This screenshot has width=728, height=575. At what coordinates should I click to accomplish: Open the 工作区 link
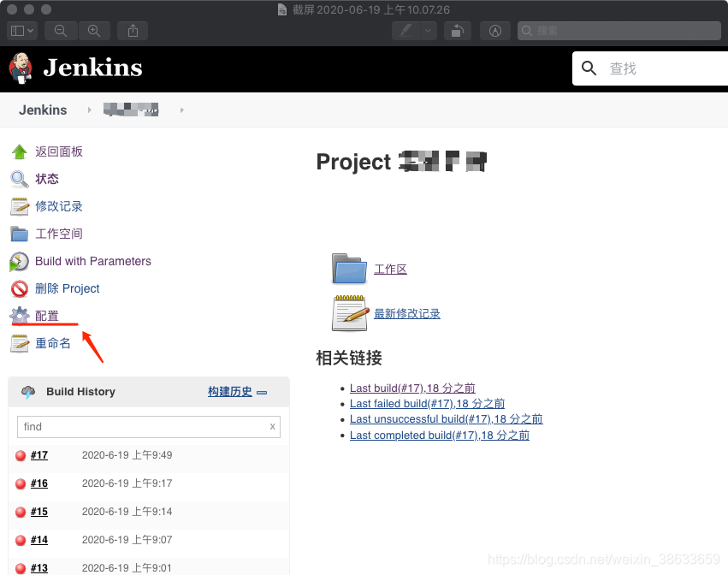point(390,269)
